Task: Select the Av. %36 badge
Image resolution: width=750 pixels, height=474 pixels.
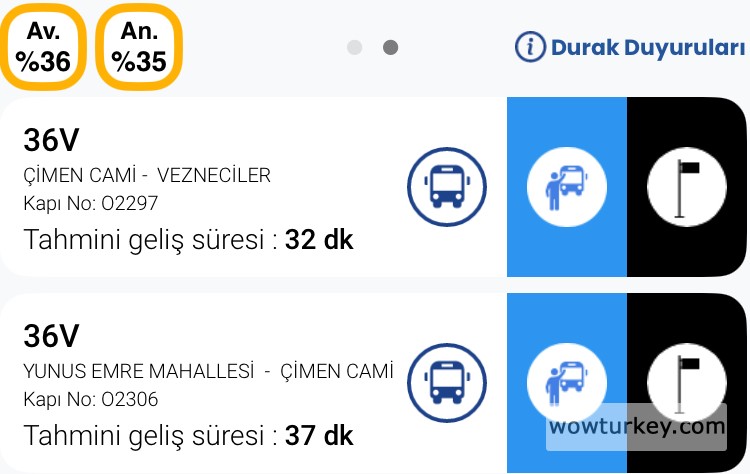Action: [42, 47]
